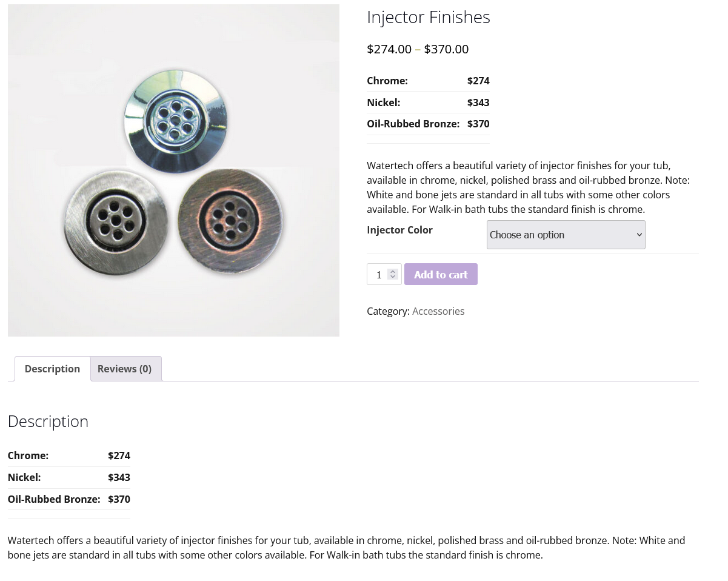The image size is (728, 581).
Task: Click the Injector Color label
Action: pyautogui.click(x=399, y=230)
